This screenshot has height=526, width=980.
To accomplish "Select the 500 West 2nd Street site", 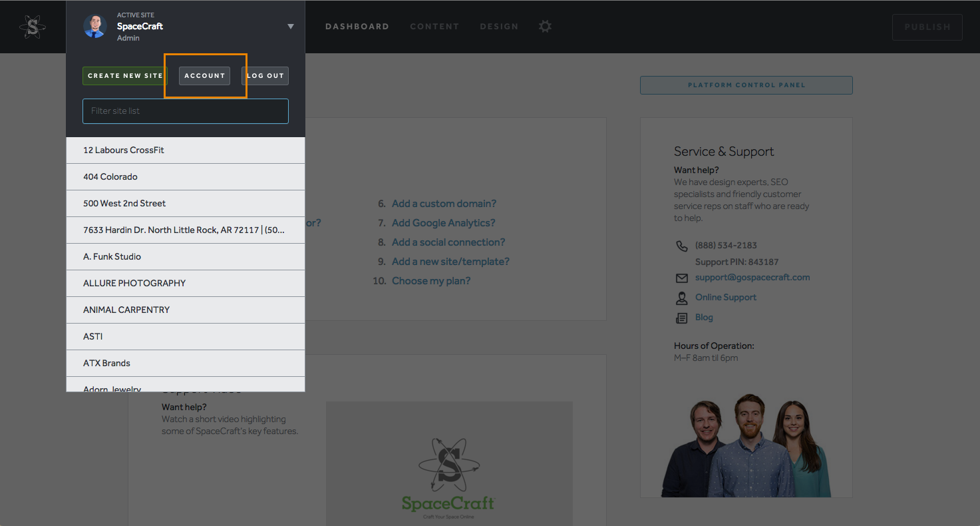I will click(x=186, y=204).
